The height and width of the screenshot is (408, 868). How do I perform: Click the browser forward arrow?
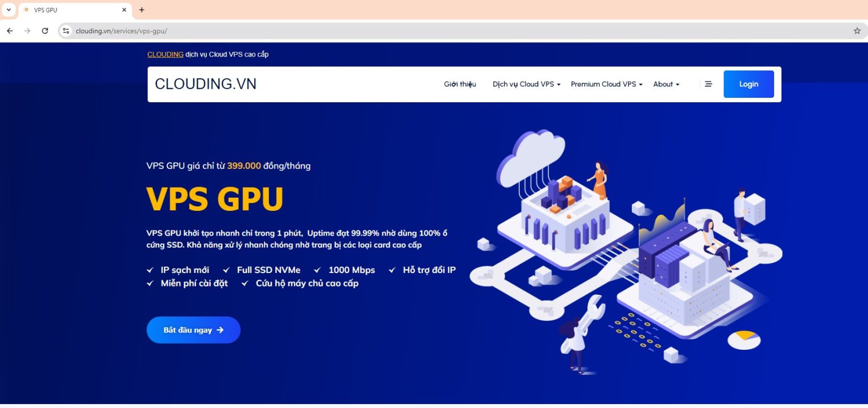[27, 31]
